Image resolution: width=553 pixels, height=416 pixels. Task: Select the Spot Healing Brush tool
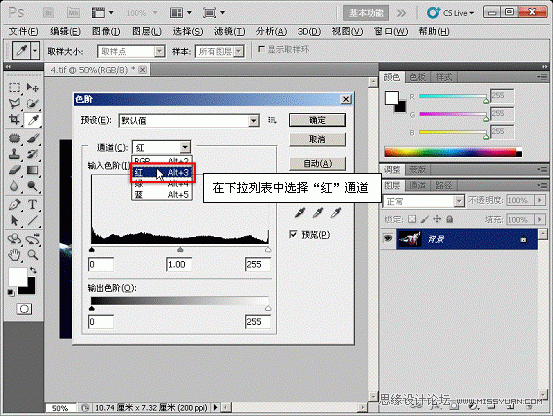coord(14,138)
